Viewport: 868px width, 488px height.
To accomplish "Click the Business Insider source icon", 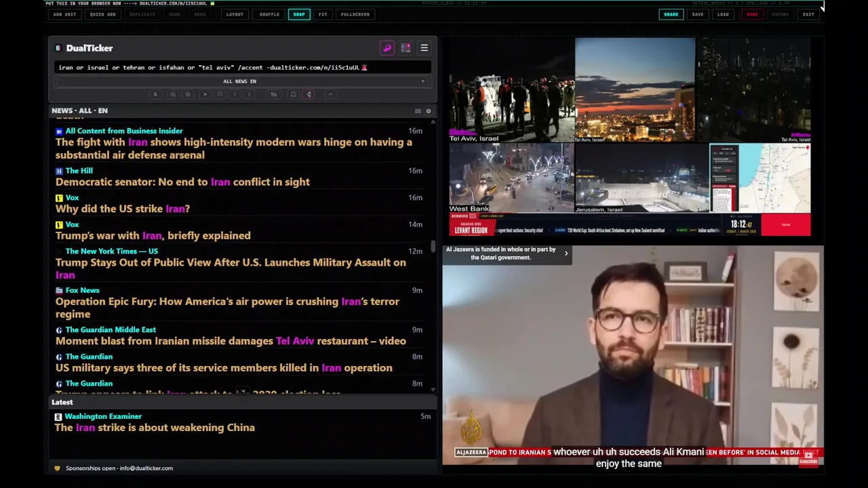I will [x=59, y=131].
